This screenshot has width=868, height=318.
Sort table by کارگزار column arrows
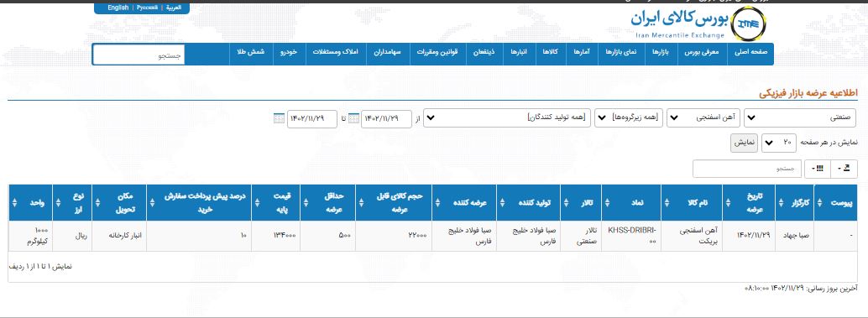coord(781,203)
